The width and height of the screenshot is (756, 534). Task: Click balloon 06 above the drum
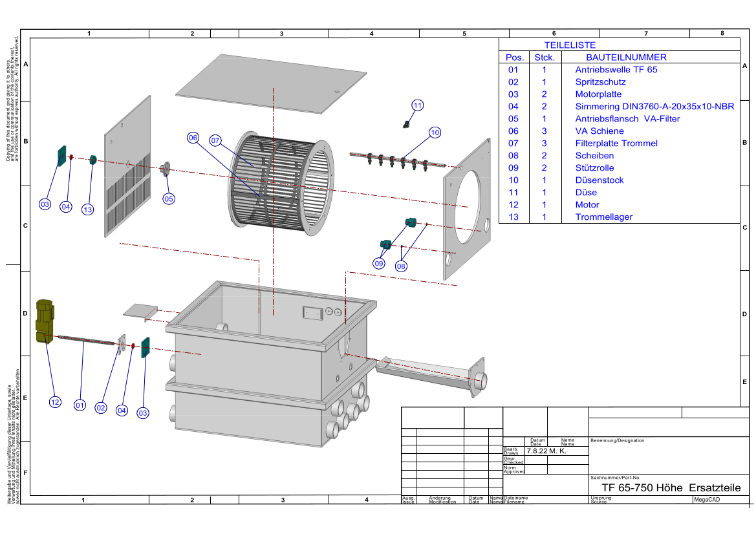193,138
